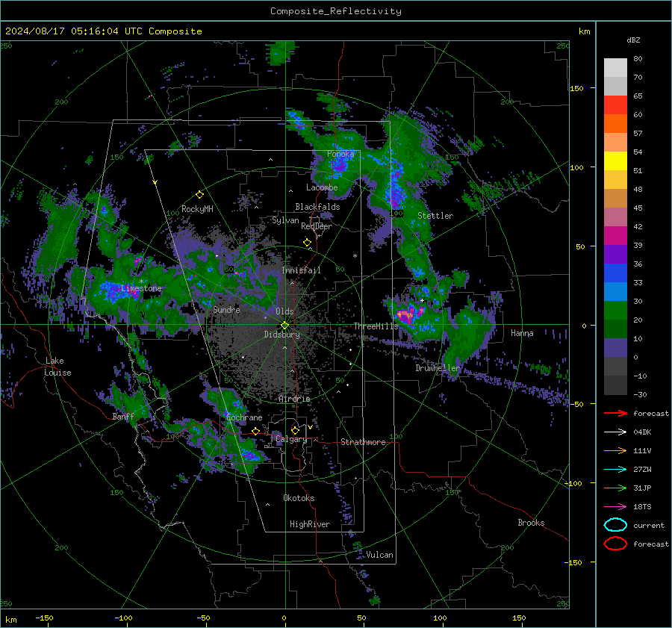
Task: Select the bright green 30-20 dBZ swatch
Action: (615, 311)
